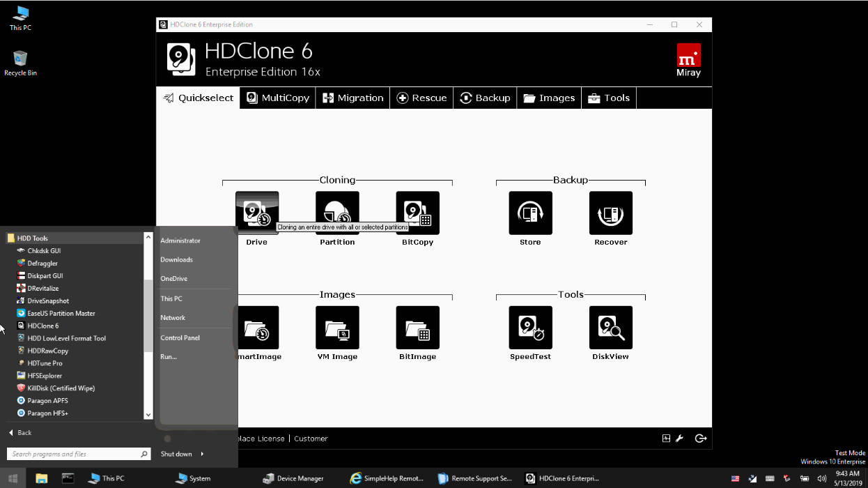Click the activity monitor icon in HDClone footer
The image size is (868, 488).
click(667, 439)
